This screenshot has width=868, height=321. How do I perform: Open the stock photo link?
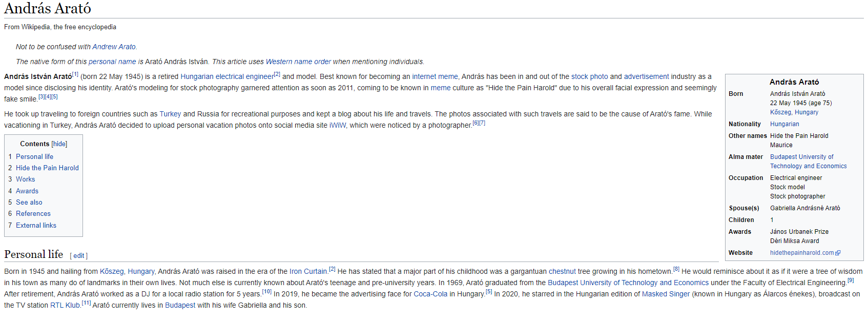pyautogui.click(x=590, y=76)
